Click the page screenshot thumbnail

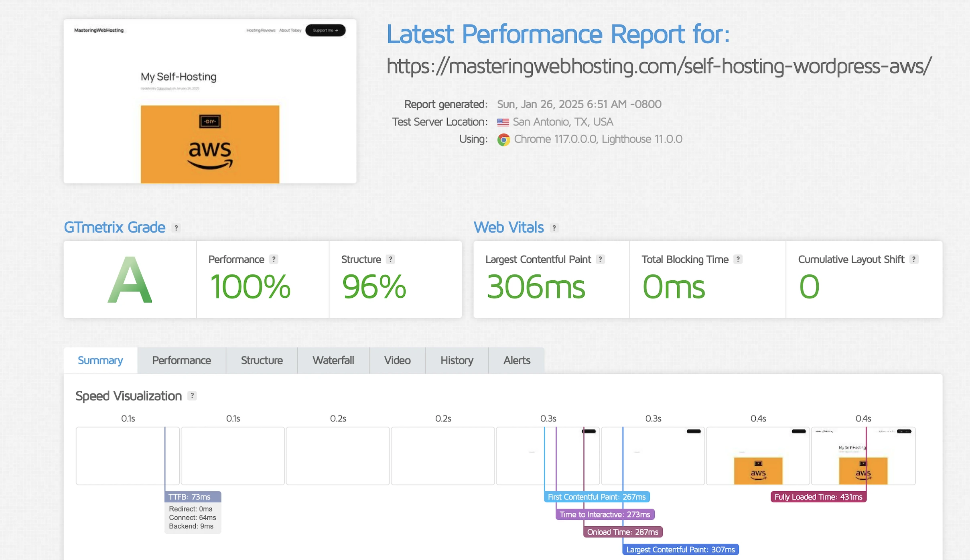pos(210,101)
